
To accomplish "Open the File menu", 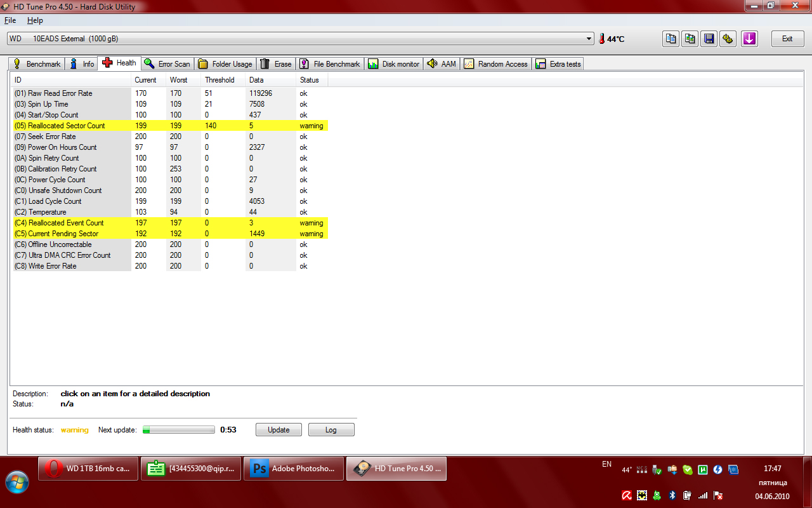I will coord(10,20).
